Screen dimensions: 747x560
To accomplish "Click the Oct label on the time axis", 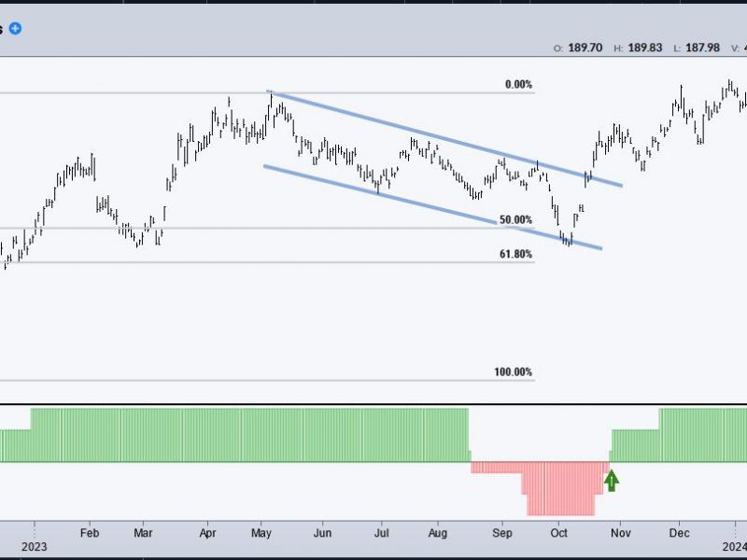I will coord(558,533).
